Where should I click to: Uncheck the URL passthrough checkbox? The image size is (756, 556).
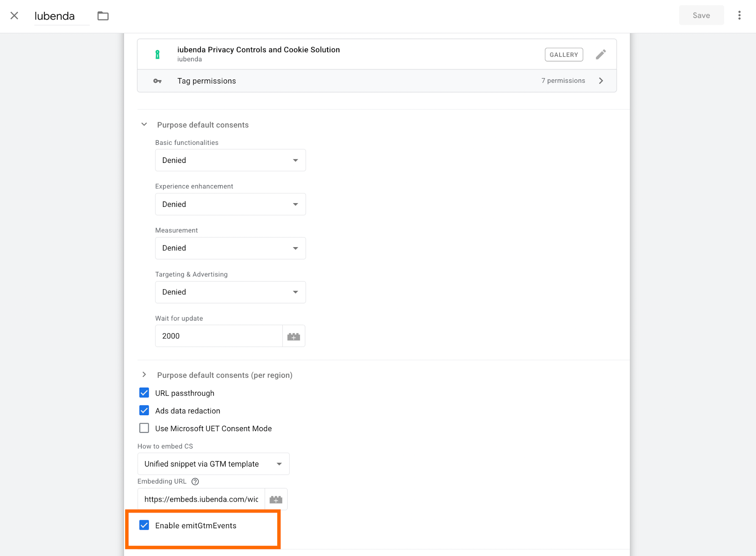[x=144, y=393]
